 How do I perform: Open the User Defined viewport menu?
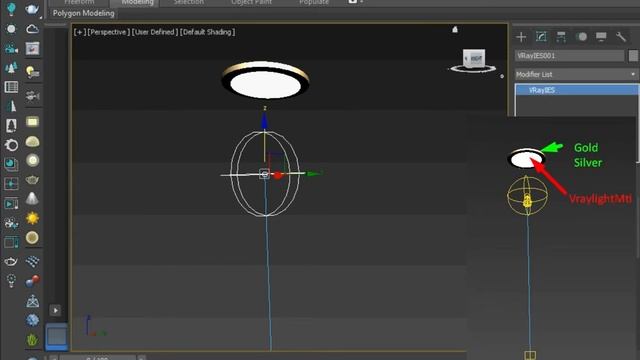point(155,32)
